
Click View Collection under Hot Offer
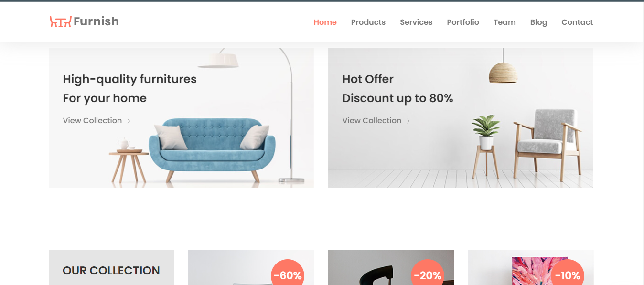[372, 121]
